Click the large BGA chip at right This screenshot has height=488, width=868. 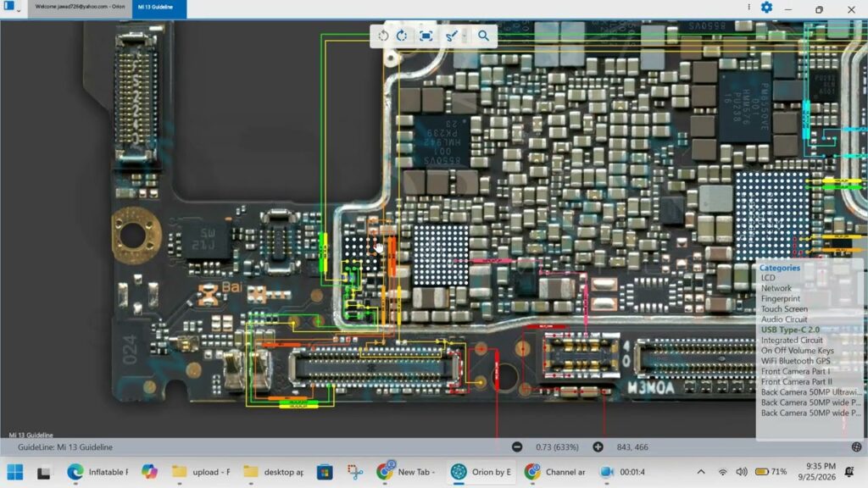771,214
